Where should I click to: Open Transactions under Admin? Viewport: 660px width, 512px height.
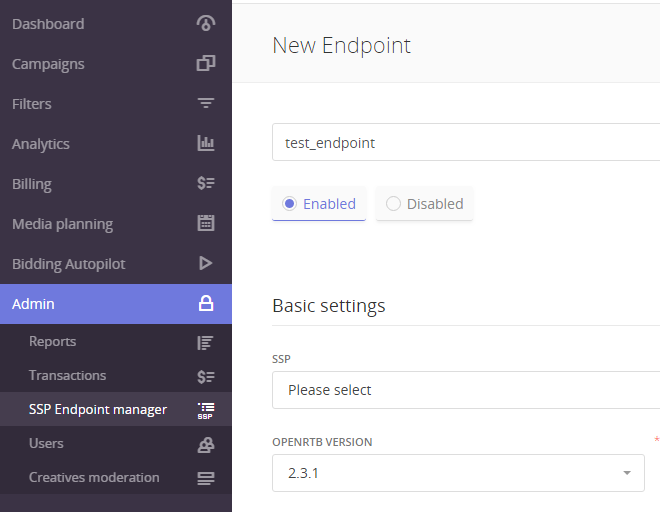[x=116, y=375]
